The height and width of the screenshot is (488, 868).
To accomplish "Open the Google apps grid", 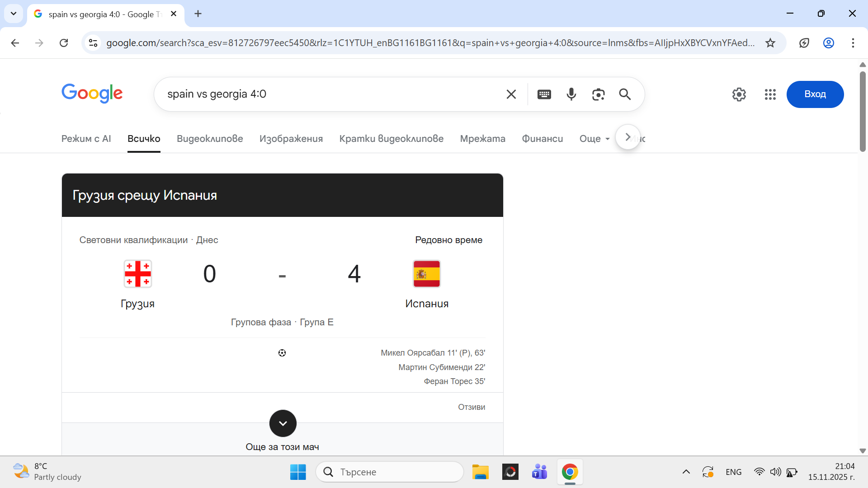I will 770,94.
